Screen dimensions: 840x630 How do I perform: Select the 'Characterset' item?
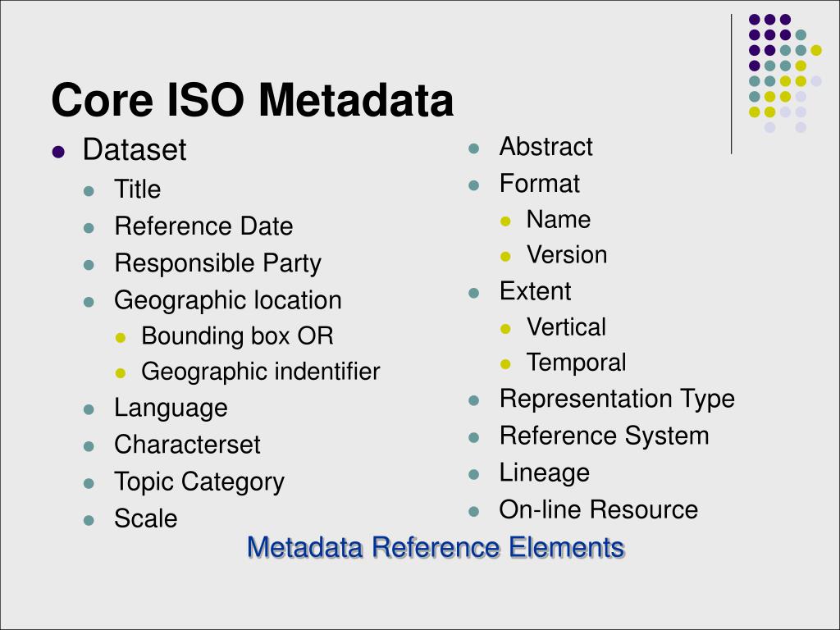187,445
